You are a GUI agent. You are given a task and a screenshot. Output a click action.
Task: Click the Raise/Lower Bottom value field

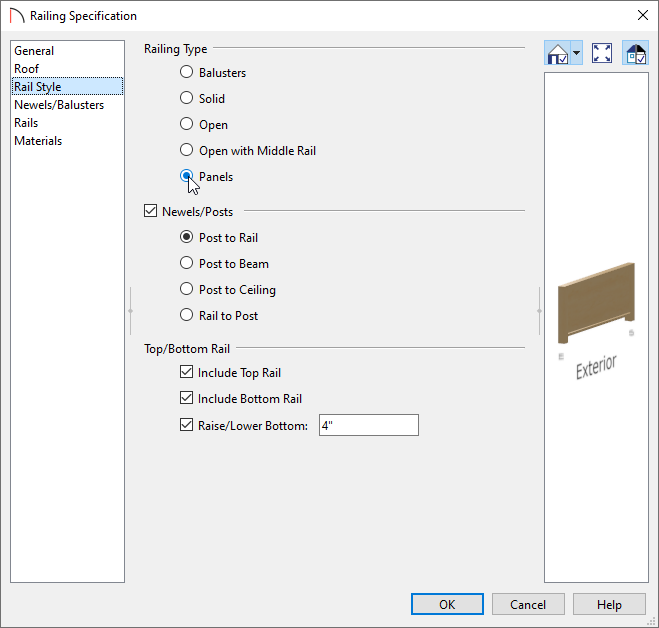point(369,425)
